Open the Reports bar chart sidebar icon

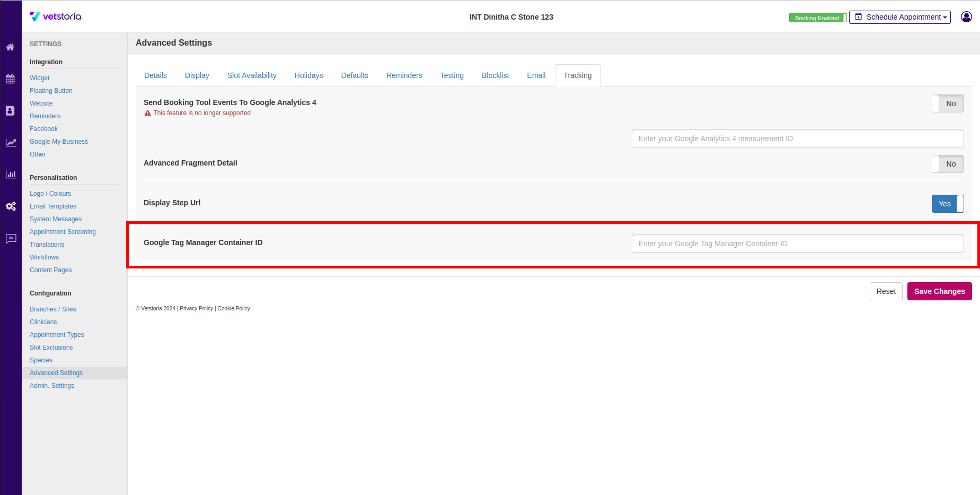point(11,174)
